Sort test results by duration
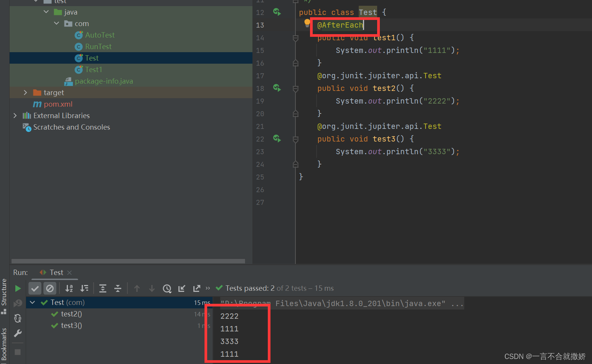Image resolution: width=592 pixels, height=364 pixels. [x=84, y=288]
